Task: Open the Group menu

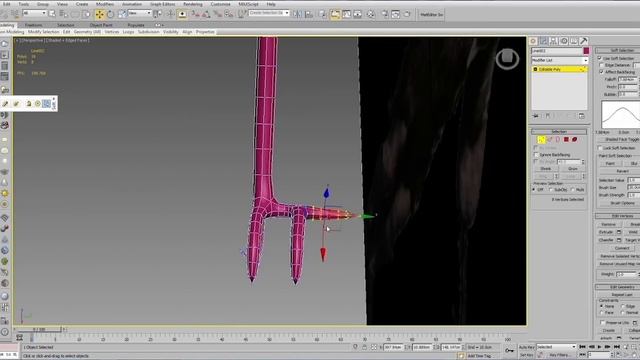Action: 43,4
